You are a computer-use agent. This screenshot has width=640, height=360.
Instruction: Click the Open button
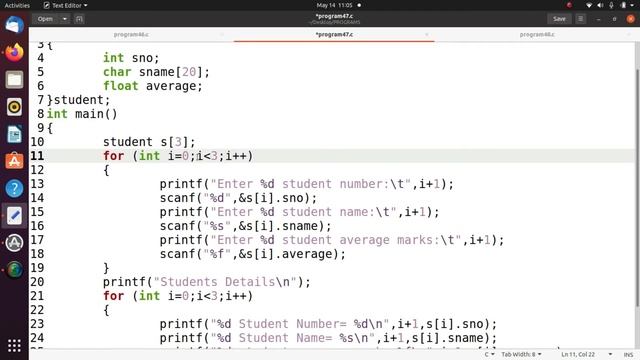coord(45,19)
